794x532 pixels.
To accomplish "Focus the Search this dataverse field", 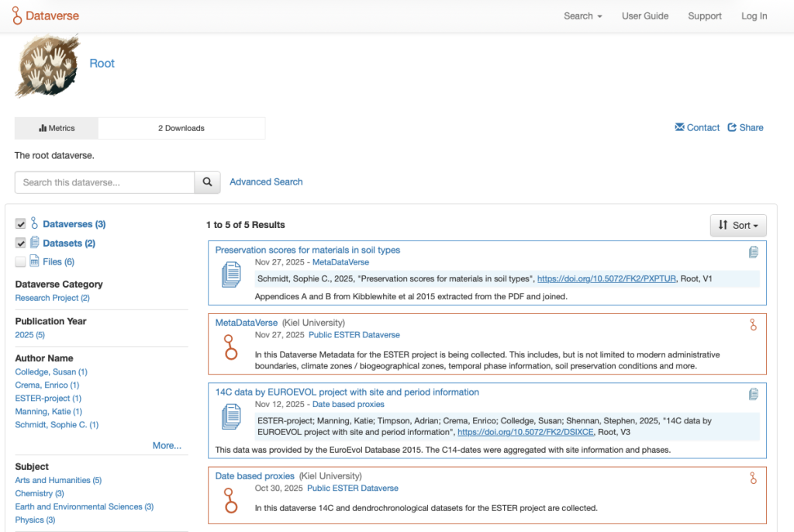I will click(105, 182).
